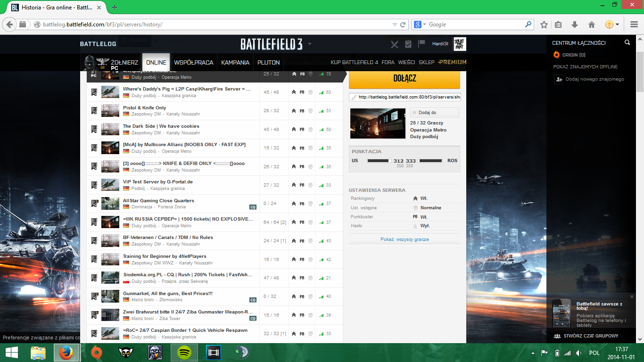Select the Siodemka.org.PL server row

pos(215,278)
